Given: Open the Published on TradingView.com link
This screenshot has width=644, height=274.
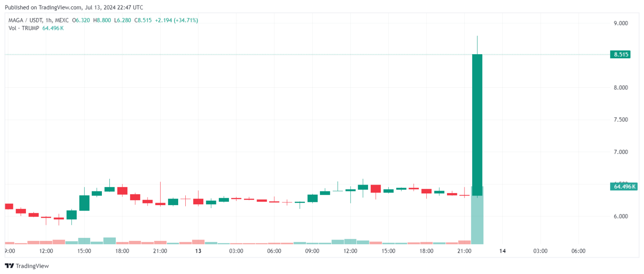Looking at the screenshot, I should tap(74, 8).
